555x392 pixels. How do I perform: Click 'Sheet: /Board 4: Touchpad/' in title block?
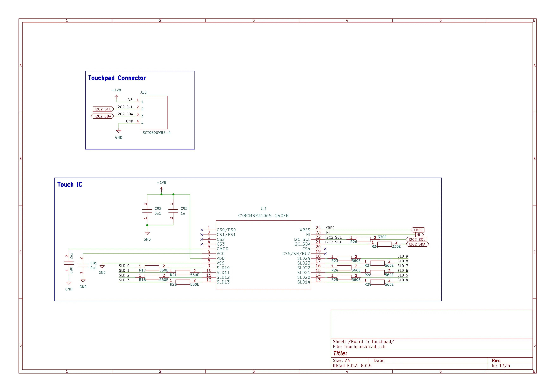pyautogui.click(x=363, y=342)
